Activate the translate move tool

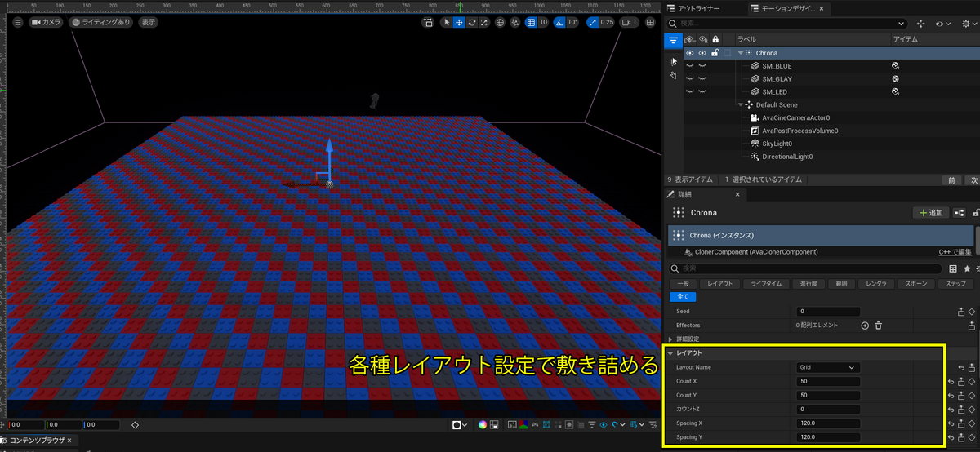(x=459, y=23)
